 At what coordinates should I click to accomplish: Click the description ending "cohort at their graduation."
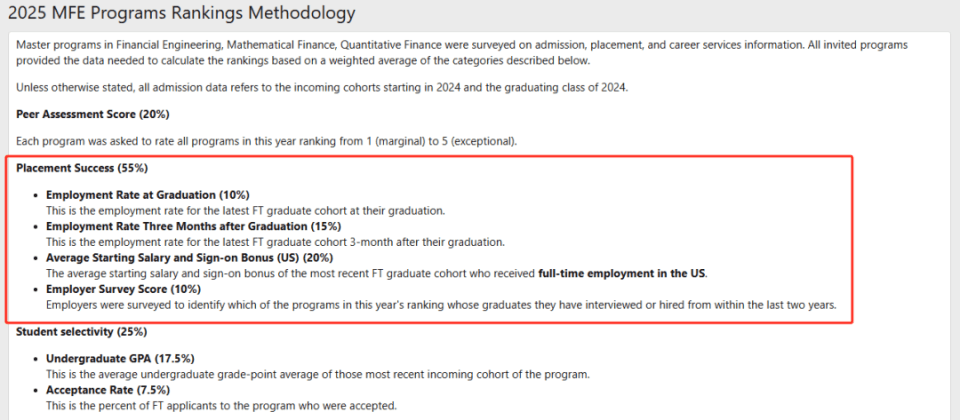246,211
